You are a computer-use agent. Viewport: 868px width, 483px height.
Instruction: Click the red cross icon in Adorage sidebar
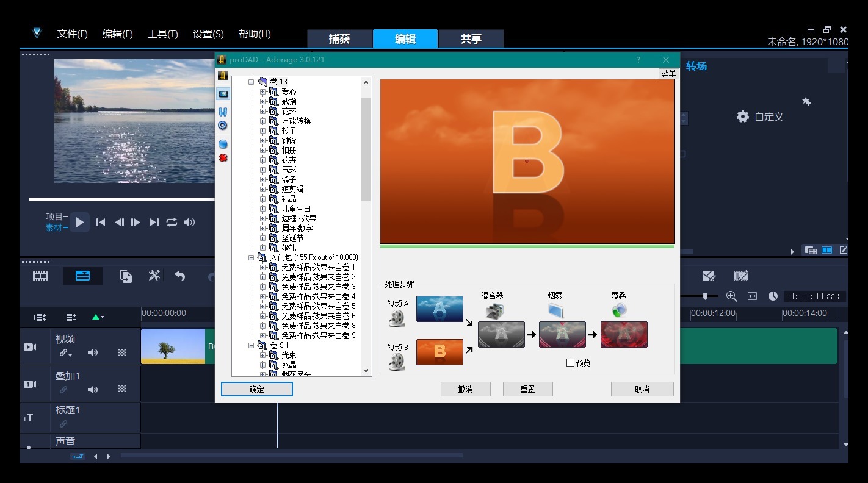pyautogui.click(x=223, y=158)
